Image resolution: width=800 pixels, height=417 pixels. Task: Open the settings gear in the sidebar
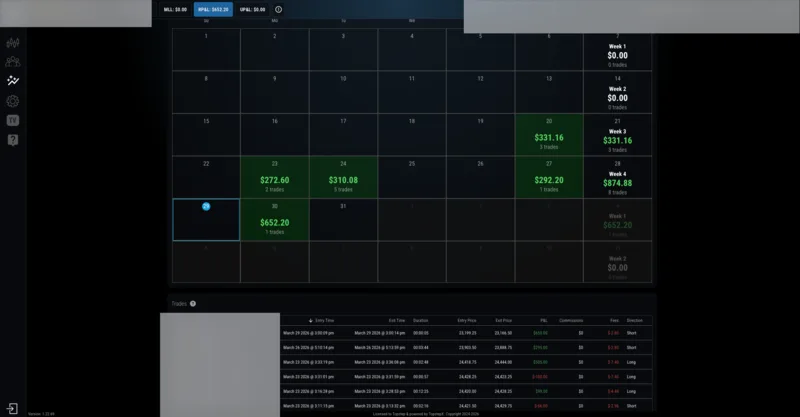[13, 101]
